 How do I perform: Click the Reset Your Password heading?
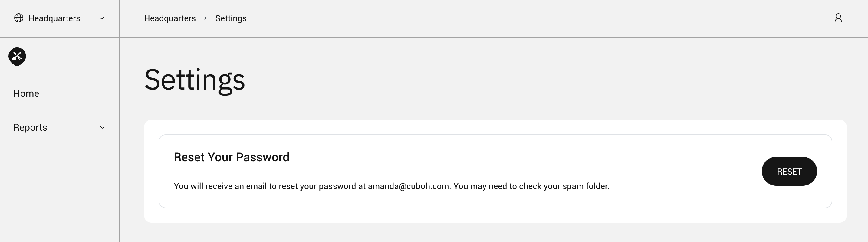point(232,157)
